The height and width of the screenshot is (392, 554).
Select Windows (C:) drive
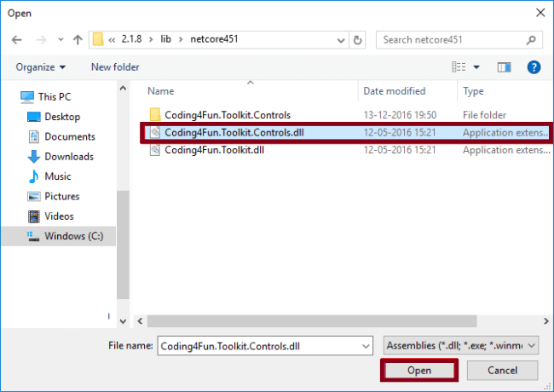[x=59, y=236]
